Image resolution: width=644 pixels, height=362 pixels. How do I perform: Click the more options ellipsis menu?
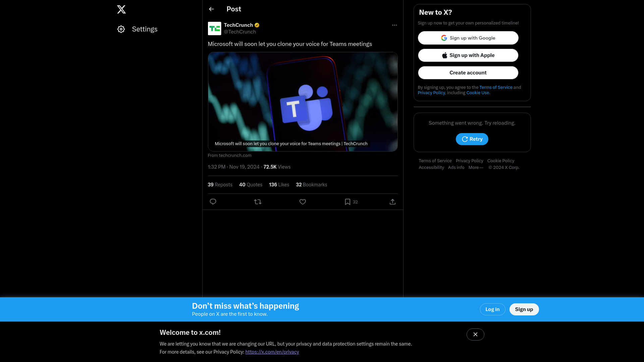tap(394, 25)
